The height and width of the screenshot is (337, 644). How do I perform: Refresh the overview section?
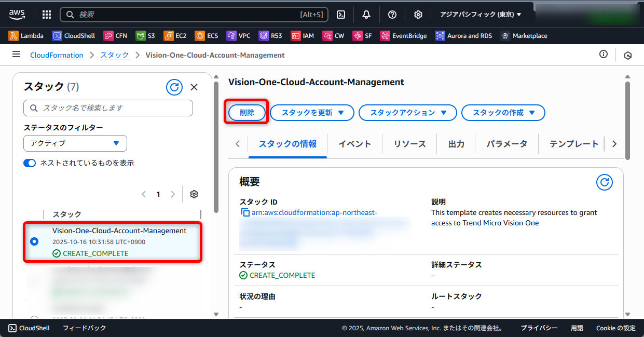[x=604, y=182]
